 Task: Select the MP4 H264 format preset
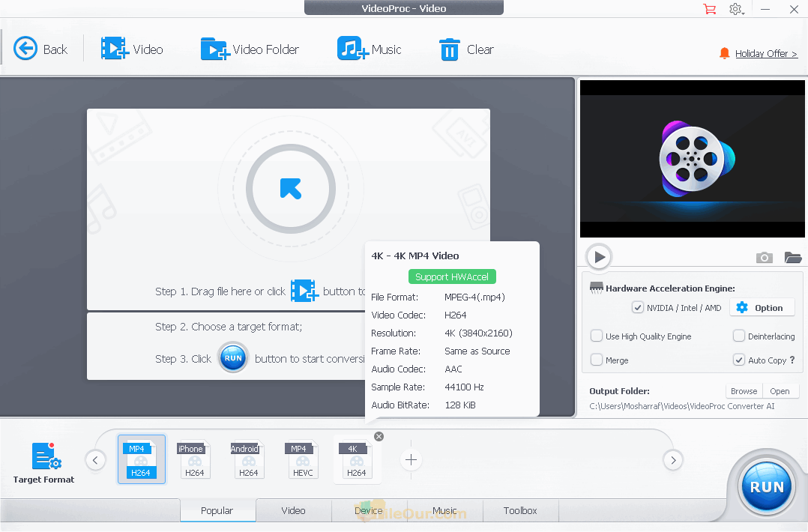141,459
